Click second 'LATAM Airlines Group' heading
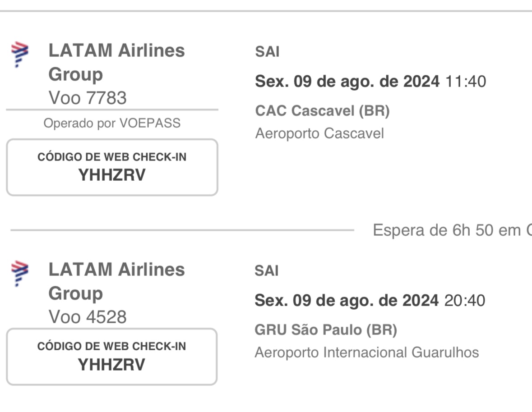Image resolution: width=532 pixels, height=412 pixels. 117,282
